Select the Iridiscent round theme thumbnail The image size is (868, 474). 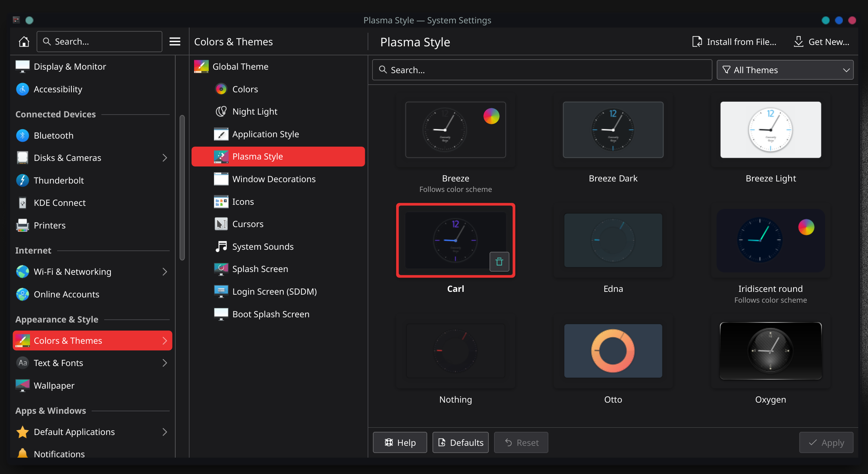click(770, 240)
